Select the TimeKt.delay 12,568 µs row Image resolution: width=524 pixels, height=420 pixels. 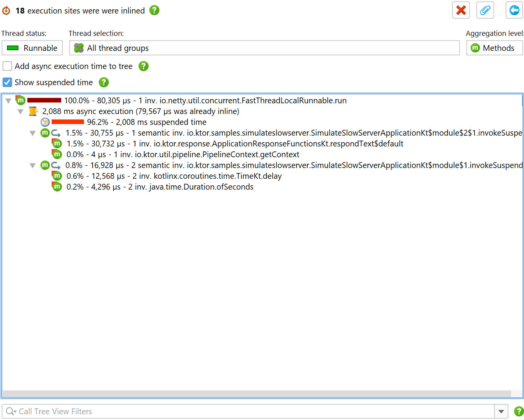point(174,176)
